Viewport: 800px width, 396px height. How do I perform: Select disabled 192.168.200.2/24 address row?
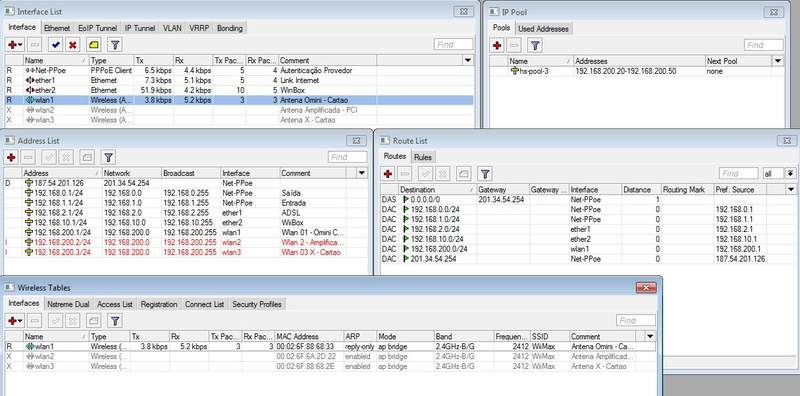tap(186, 242)
